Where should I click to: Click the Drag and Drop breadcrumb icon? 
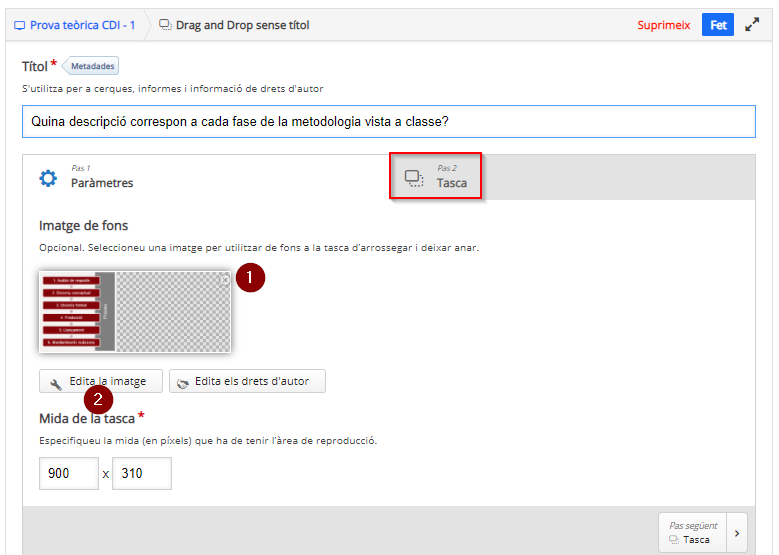pos(165,25)
